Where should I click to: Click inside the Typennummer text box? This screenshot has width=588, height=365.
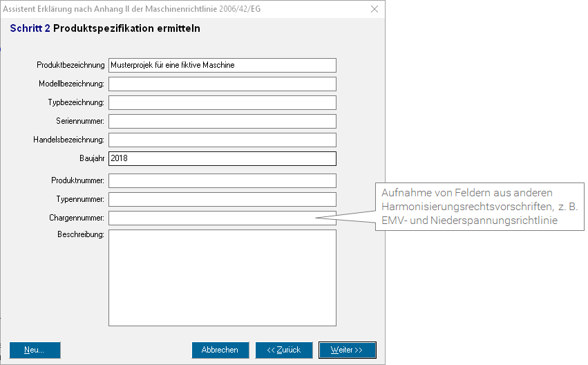tap(222, 199)
